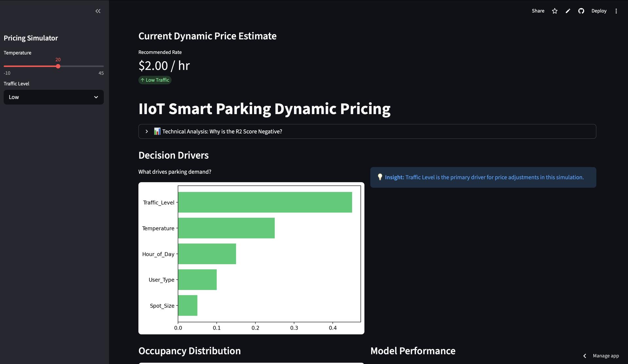Click the Insight info box text
Image resolution: width=628 pixels, height=364 pixels.
tap(484, 177)
